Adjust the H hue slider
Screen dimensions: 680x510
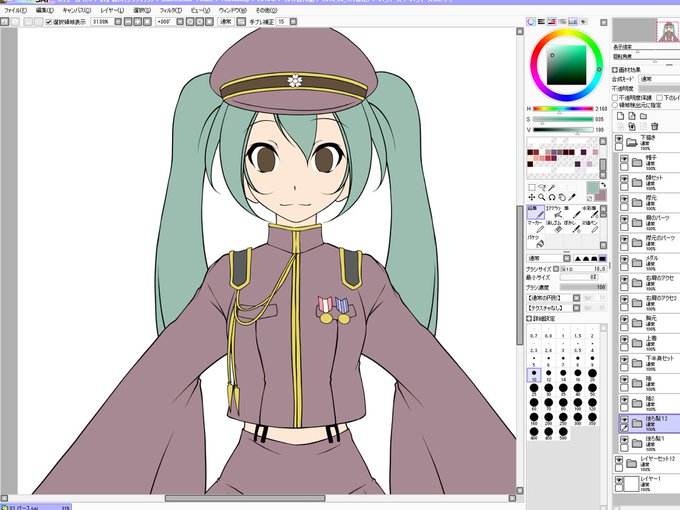coord(563,109)
